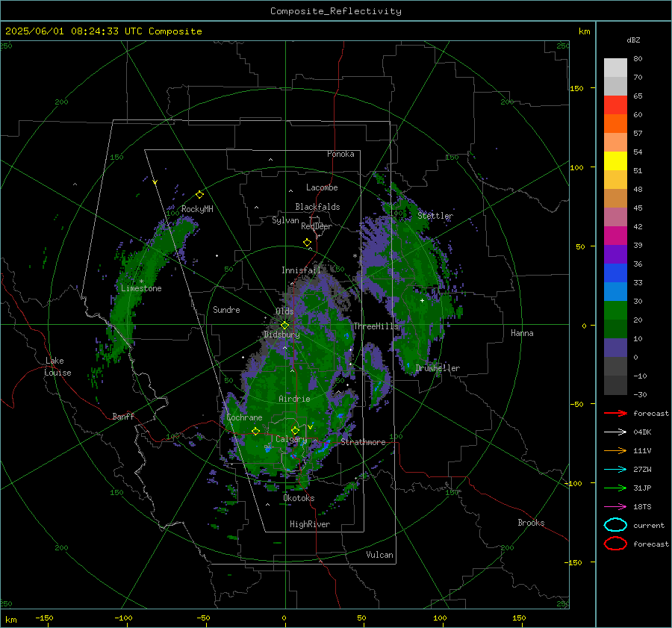
Task: Click the cyan current ellipse icon
Action: [x=615, y=525]
